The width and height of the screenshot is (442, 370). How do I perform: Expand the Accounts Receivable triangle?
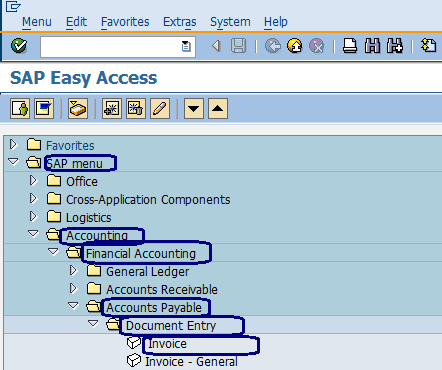coord(73,289)
